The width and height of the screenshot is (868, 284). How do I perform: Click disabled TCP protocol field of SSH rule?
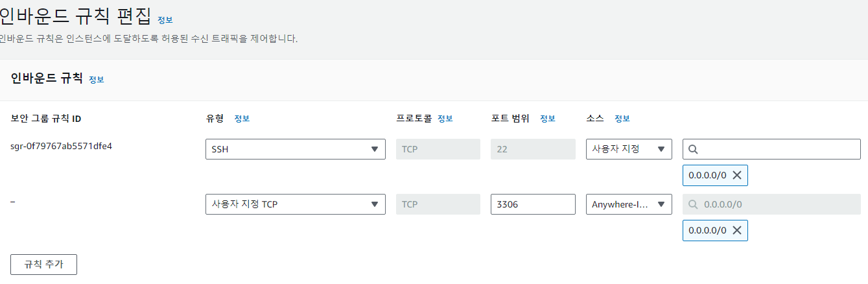[438, 149]
